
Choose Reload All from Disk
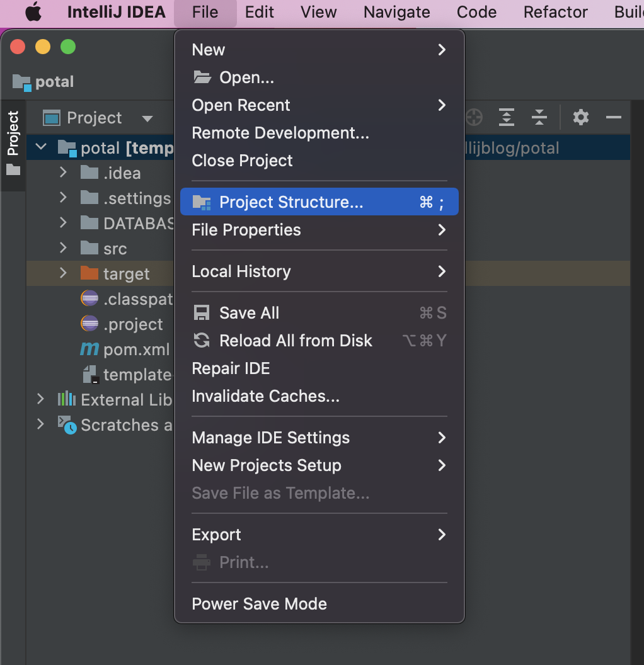319,340
